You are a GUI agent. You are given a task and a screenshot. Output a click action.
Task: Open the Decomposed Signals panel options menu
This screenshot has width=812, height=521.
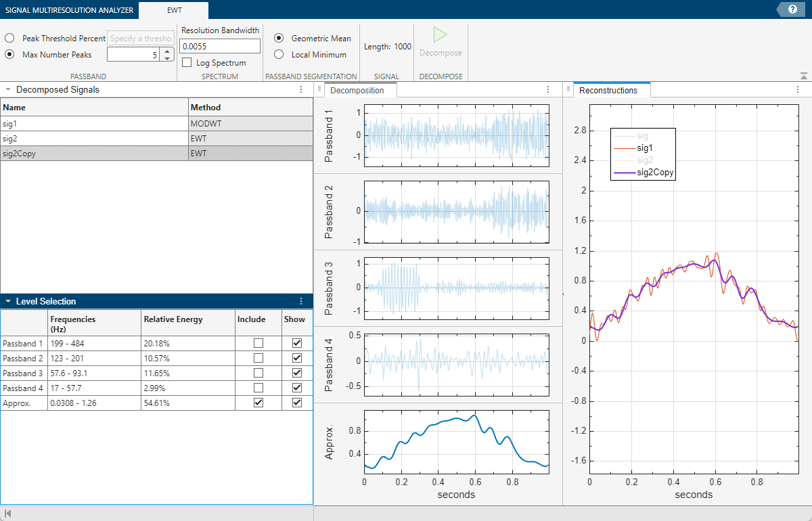click(x=301, y=89)
